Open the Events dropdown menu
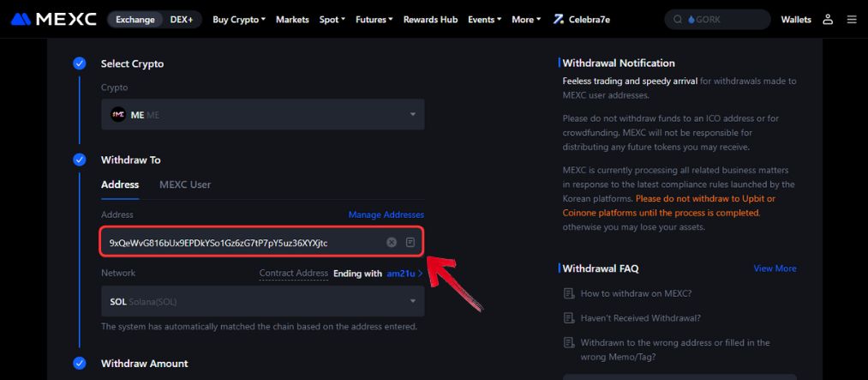 tap(484, 20)
